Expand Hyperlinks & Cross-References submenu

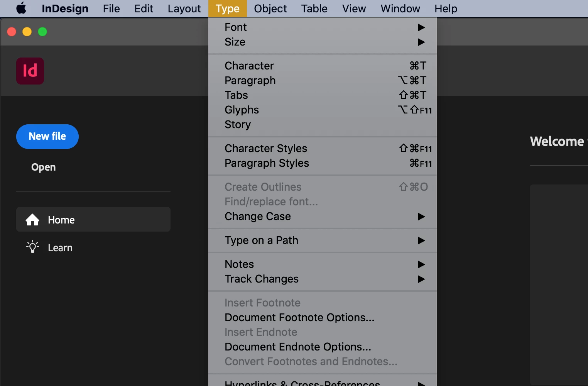(323, 383)
